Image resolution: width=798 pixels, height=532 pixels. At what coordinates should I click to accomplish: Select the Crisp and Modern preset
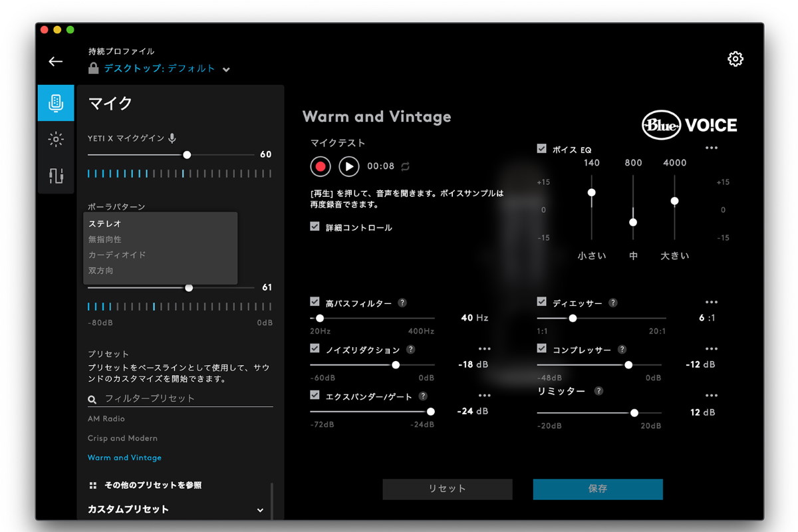click(x=122, y=438)
